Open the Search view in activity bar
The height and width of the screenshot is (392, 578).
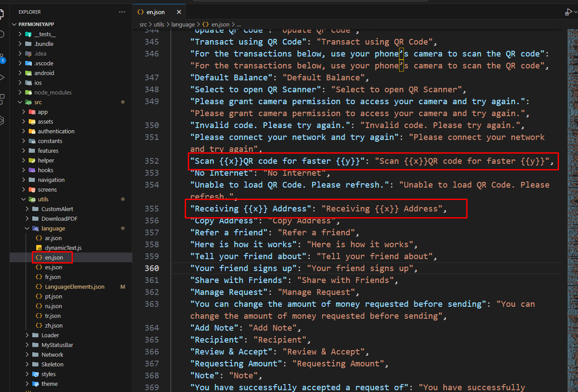pos(3,34)
